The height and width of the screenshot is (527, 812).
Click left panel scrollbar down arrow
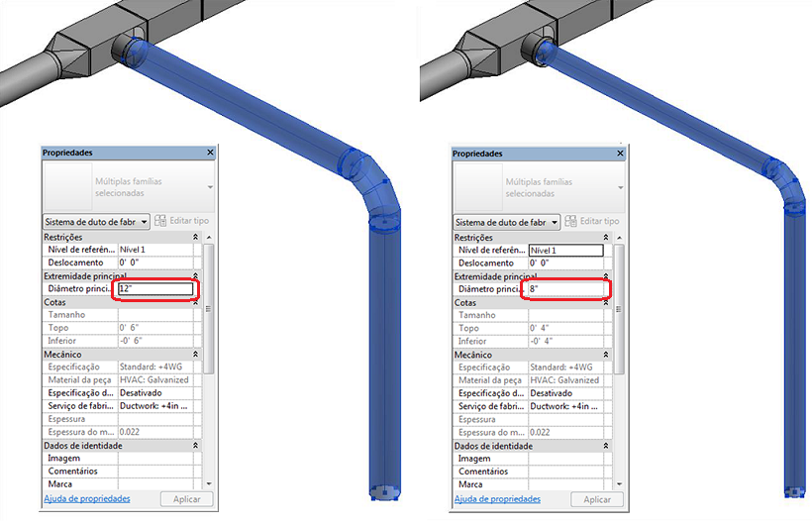coord(209,484)
